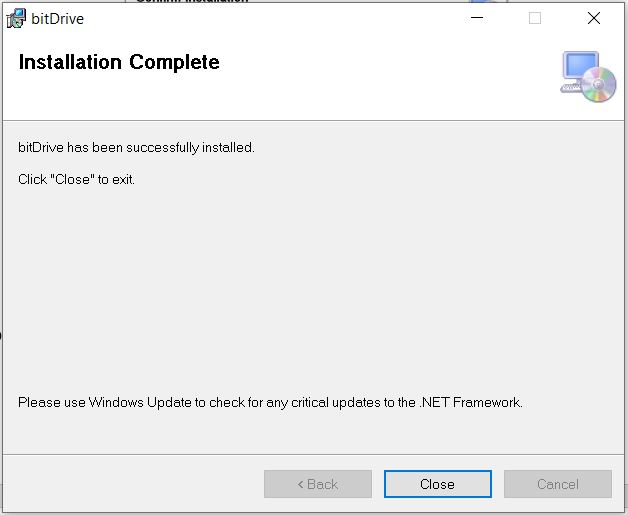Click the rainbow CD disc in the header graphic
This screenshot has width=628, height=515.
coord(599,84)
